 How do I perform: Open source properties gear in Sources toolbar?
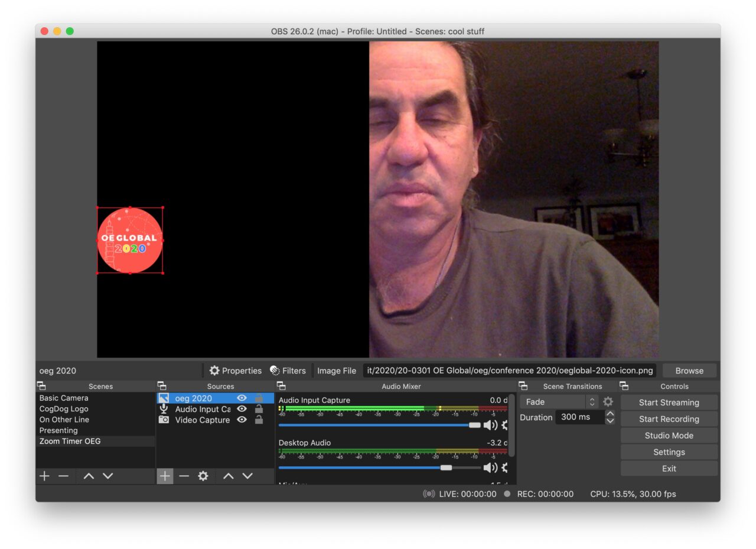pos(203,476)
